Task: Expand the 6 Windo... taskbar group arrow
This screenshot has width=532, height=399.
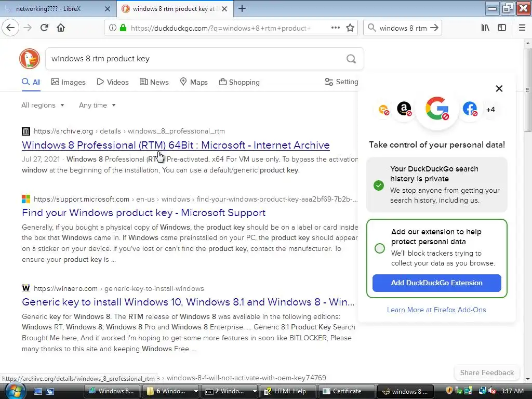Action: pos(196,391)
